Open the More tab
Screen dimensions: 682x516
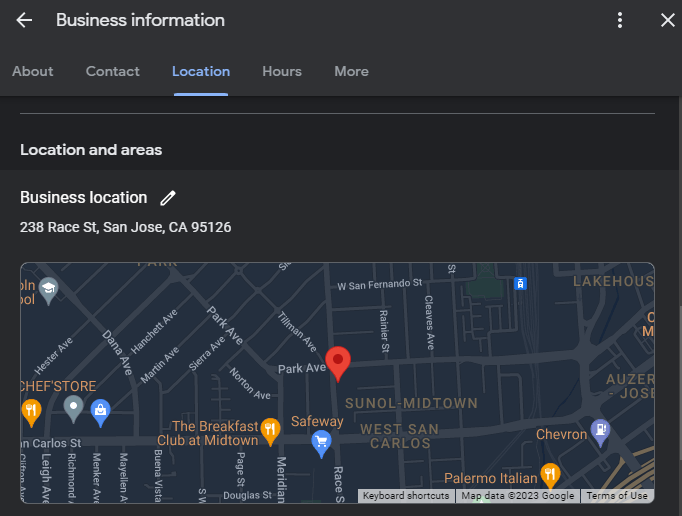click(351, 71)
